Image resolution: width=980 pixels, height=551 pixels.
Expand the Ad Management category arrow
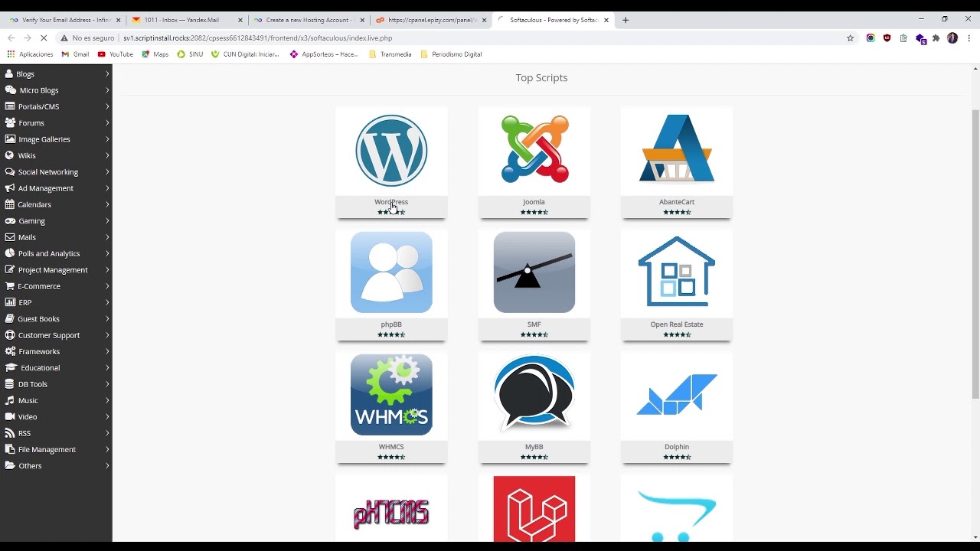pos(107,188)
